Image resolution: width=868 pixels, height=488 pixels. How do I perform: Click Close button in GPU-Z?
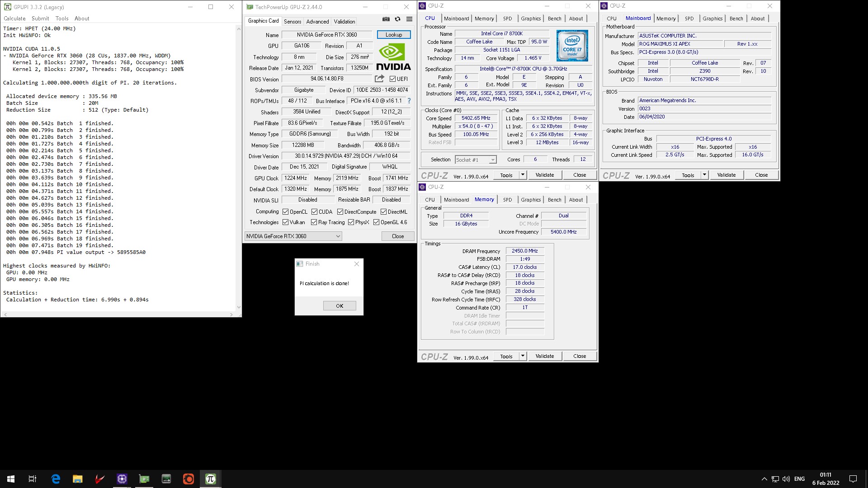pyautogui.click(x=398, y=236)
